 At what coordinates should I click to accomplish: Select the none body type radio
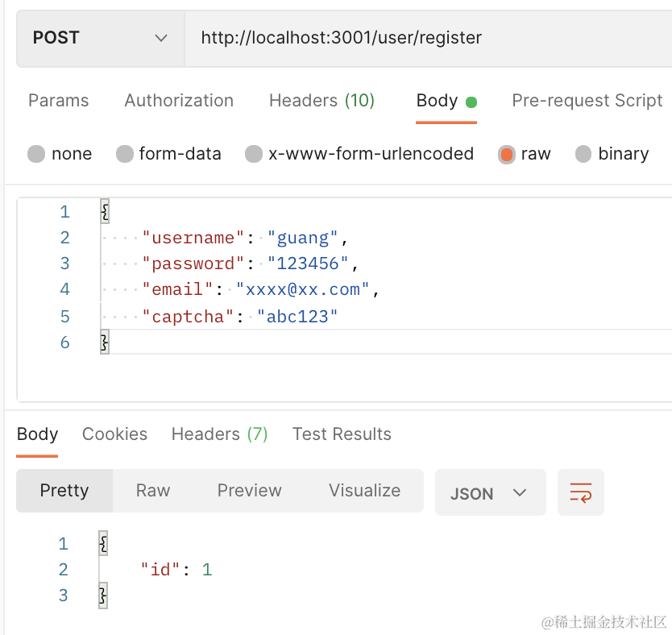pyautogui.click(x=36, y=154)
